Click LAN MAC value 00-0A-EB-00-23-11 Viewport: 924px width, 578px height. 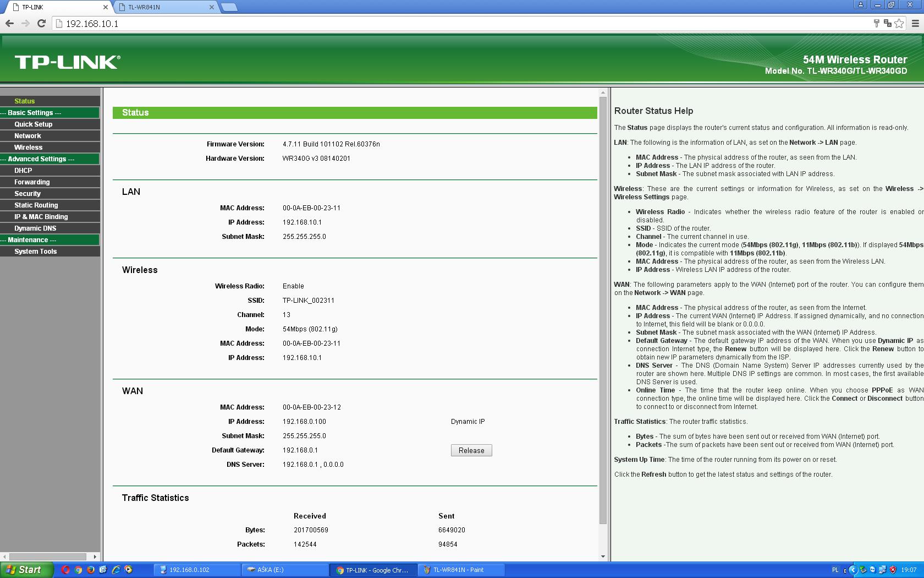point(311,208)
